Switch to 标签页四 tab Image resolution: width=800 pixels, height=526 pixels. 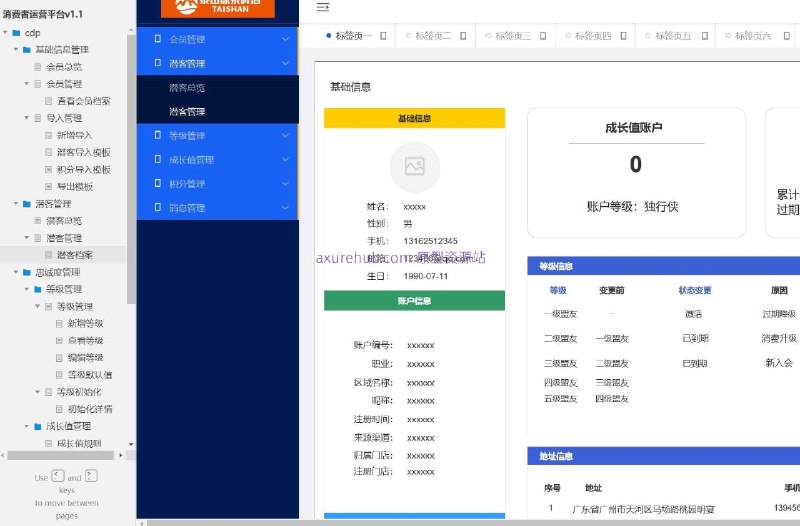pyautogui.click(x=593, y=36)
